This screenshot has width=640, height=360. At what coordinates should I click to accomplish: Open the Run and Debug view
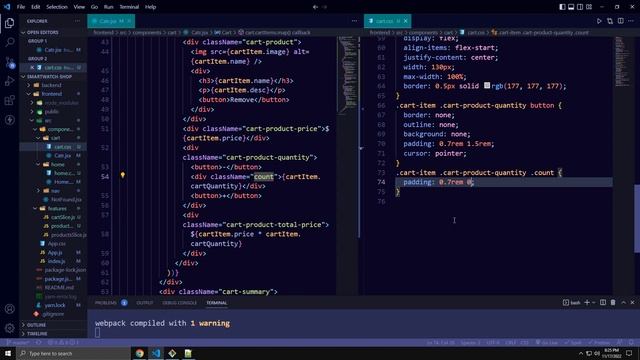point(9,81)
